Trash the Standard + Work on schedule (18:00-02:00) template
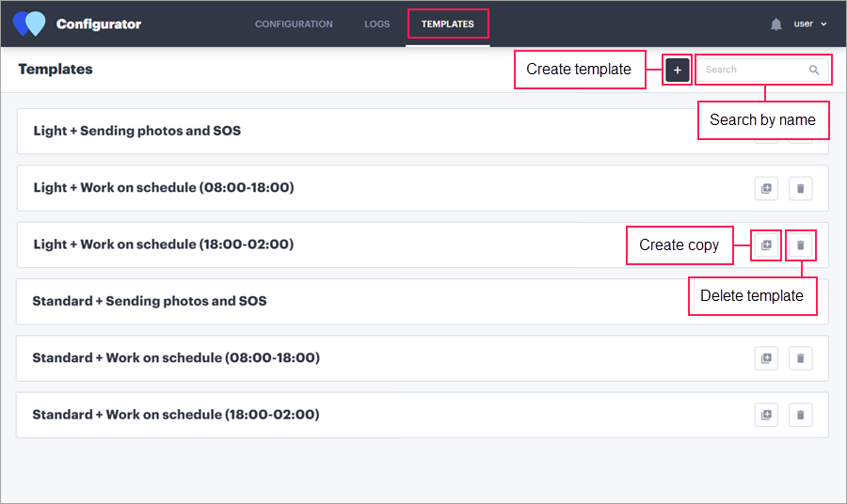The width and height of the screenshot is (847, 504). pyautogui.click(x=800, y=415)
